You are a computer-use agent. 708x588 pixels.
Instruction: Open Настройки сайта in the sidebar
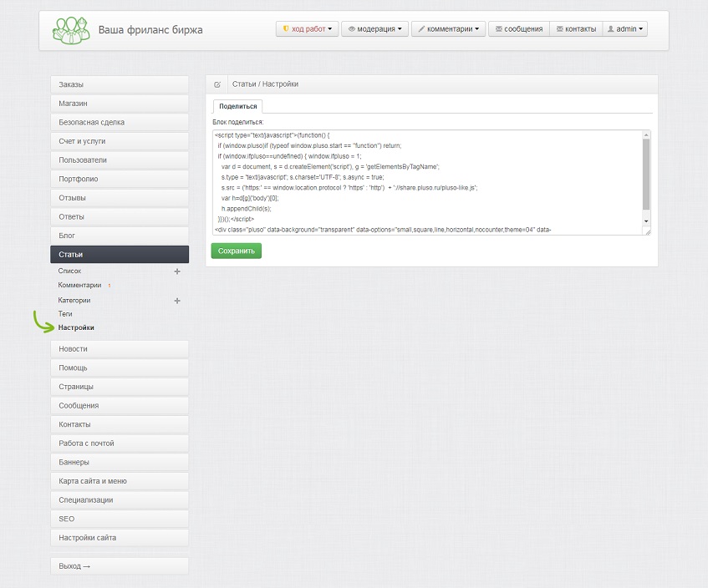120,538
